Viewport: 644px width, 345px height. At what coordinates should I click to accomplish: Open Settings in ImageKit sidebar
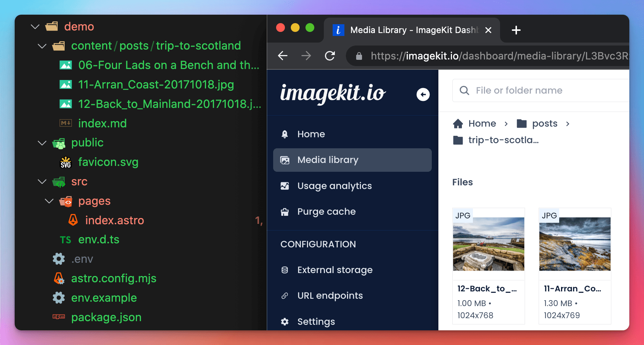[x=352, y=322]
